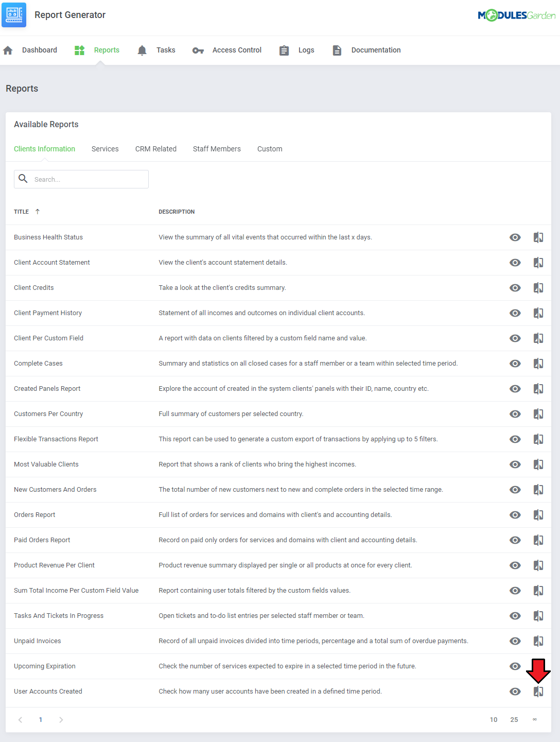Preview the Paid Orders Report
This screenshot has height=742, width=560.
click(515, 540)
